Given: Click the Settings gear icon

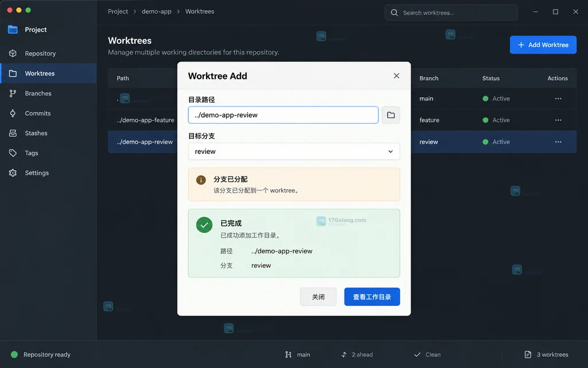Looking at the screenshot, I should [13, 172].
